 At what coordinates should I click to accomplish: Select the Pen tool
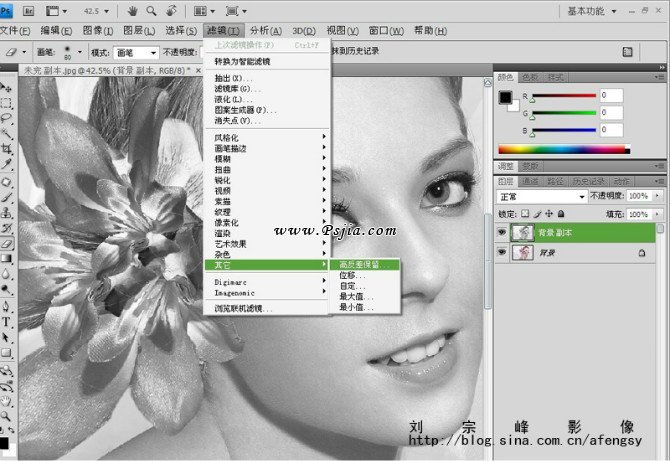pyautogui.click(x=6, y=306)
